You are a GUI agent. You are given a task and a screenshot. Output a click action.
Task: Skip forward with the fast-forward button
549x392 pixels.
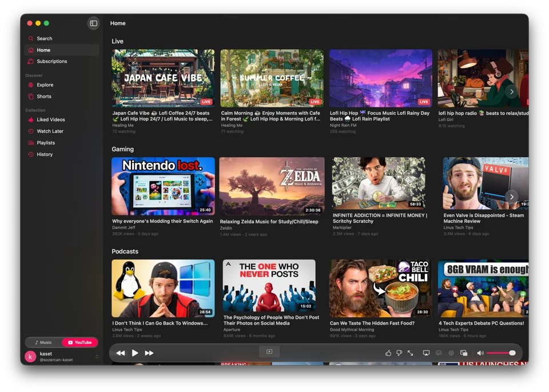[149, 353]
